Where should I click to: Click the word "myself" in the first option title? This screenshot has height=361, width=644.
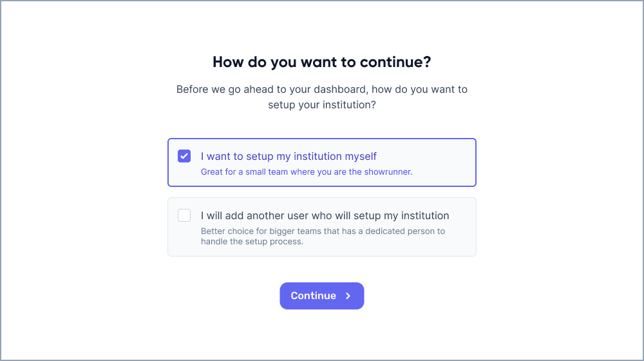point(361,156)
